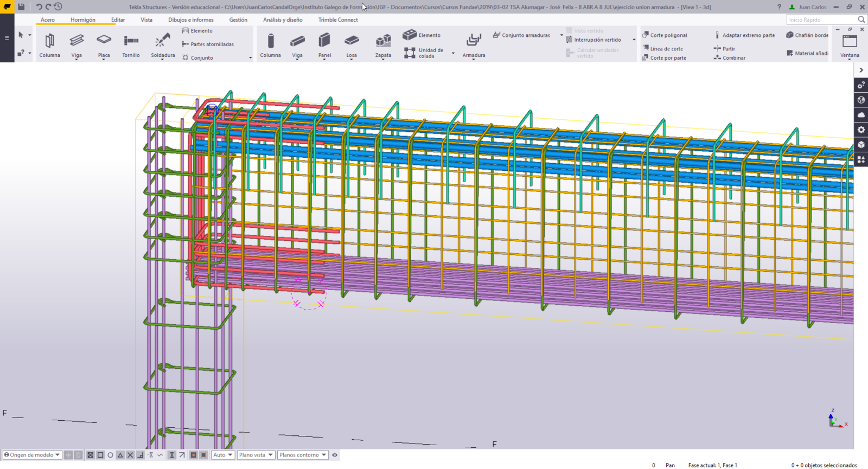
Task: Choose the Tornillo bolt tool
Action: (131, 42)
